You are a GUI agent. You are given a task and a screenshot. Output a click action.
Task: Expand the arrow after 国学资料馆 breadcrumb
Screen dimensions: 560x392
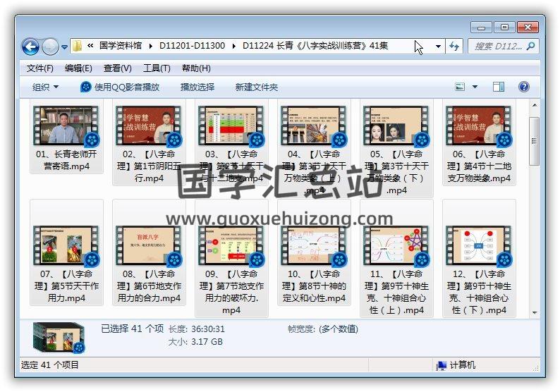pos(151,46)
